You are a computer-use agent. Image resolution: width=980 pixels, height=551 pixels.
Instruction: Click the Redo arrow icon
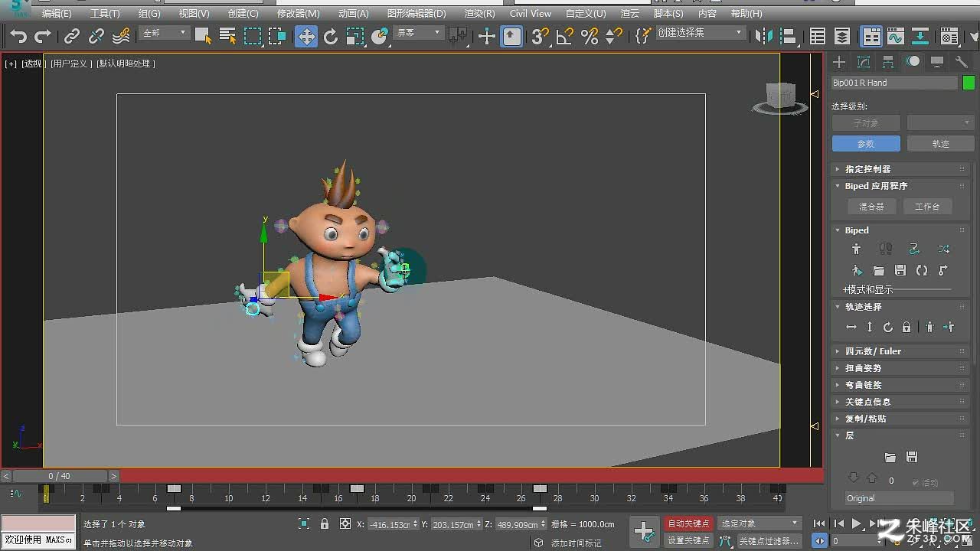tap(43, 36)
